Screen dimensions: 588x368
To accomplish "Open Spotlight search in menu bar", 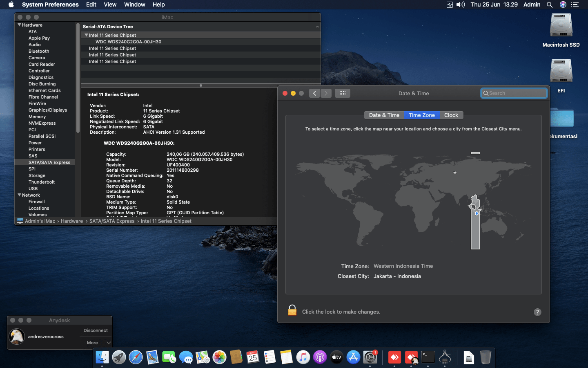I will tap(550, 4).
